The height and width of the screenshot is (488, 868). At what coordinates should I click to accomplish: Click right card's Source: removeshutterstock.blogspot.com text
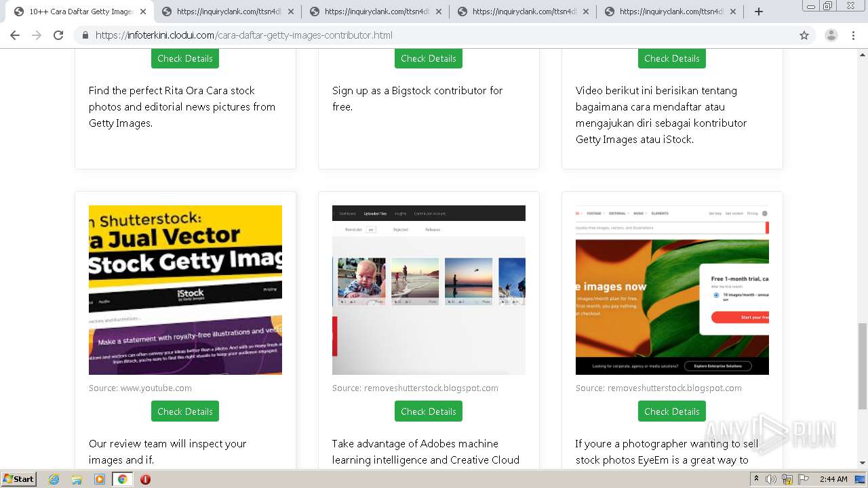[658, 388]
